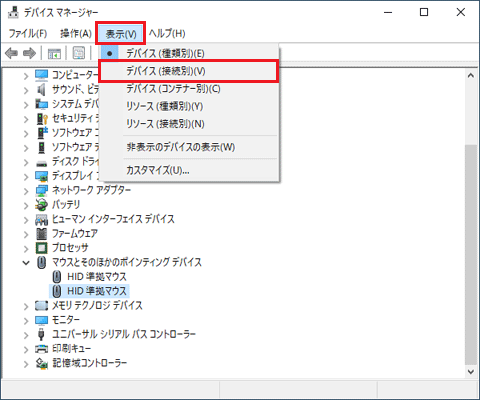Click the back arrow toolbar icon
This screenshot has width=480, height=400.
[11, 53]
